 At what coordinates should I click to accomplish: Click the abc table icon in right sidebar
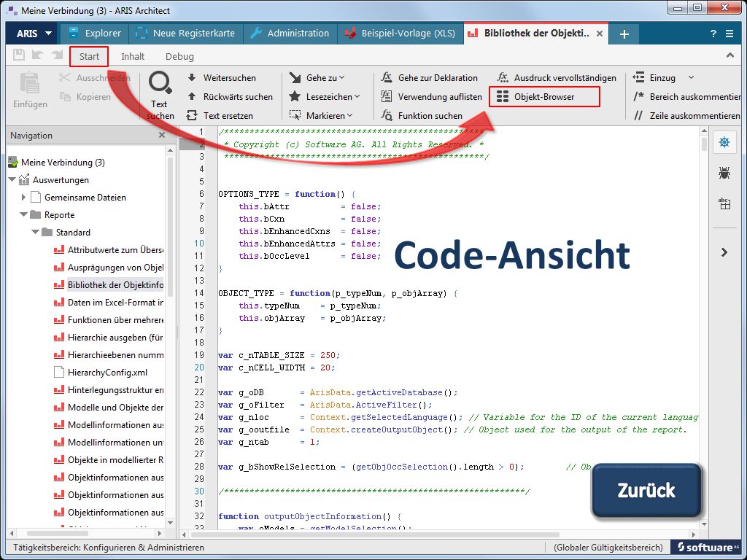[x=724, y=204]
